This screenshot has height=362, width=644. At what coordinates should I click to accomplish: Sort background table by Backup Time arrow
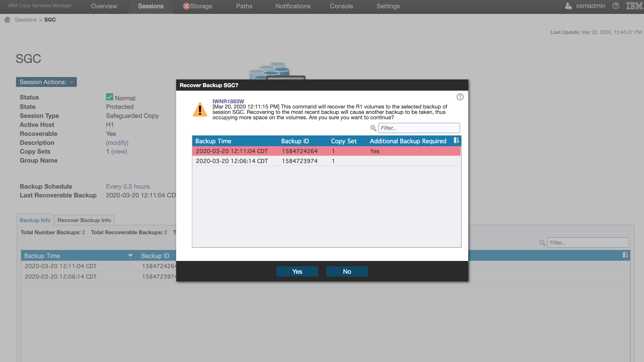tap(130, 255)
